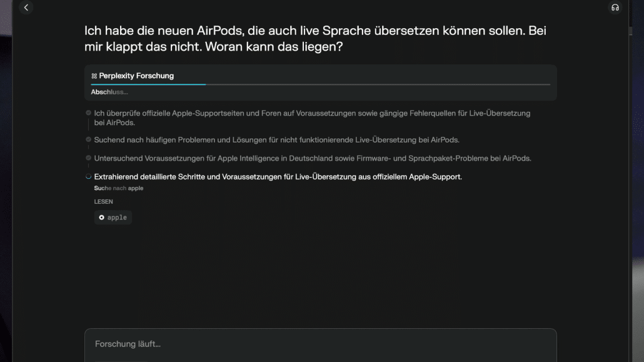This screenshot has height=362, width=644.
Task: Expand the LESEN section
Action: coord(103,201)
